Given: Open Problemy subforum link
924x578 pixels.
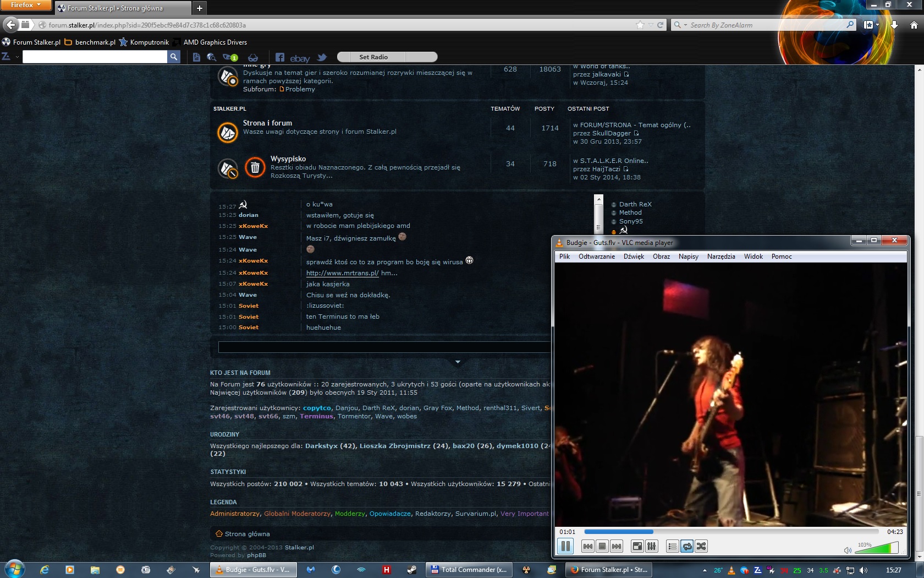Looking at the screenshot, I should click(x=300, y=89).
